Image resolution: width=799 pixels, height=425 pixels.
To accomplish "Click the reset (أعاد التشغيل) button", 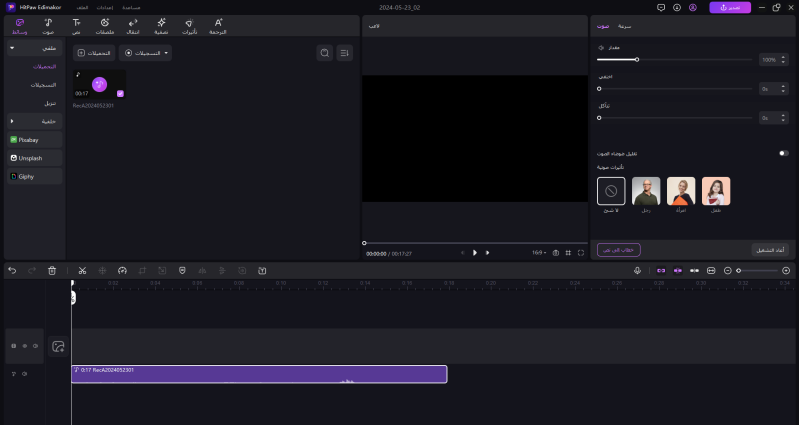I will click(770, 250).
